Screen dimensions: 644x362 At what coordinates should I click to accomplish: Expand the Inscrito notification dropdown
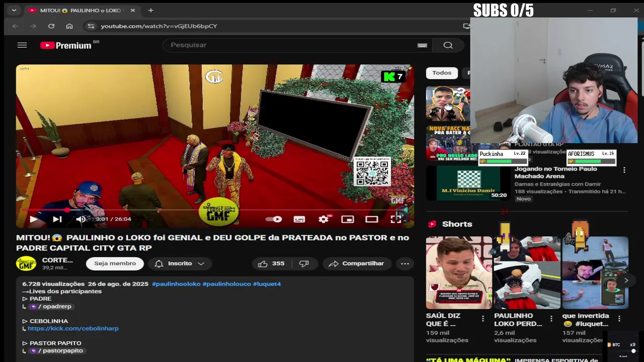180,263
